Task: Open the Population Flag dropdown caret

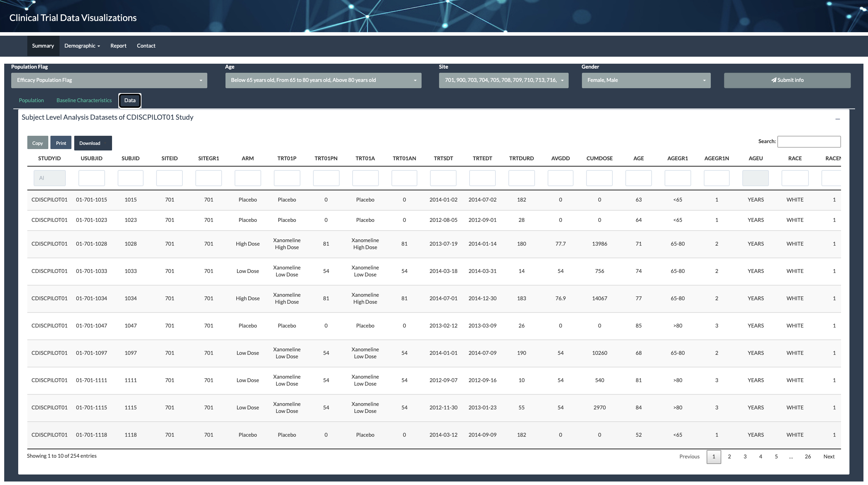Action: (x=201, y=80)
